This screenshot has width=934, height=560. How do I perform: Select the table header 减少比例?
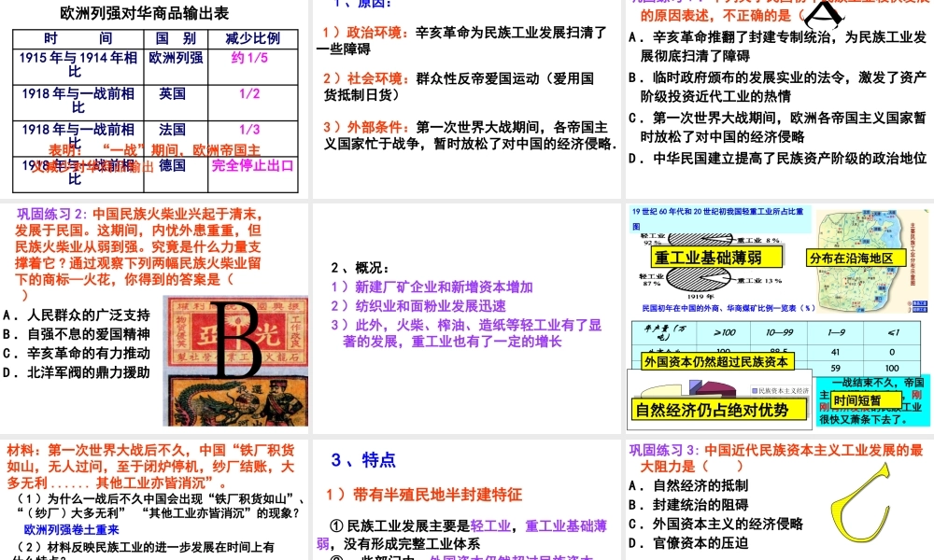click(252, 38)
